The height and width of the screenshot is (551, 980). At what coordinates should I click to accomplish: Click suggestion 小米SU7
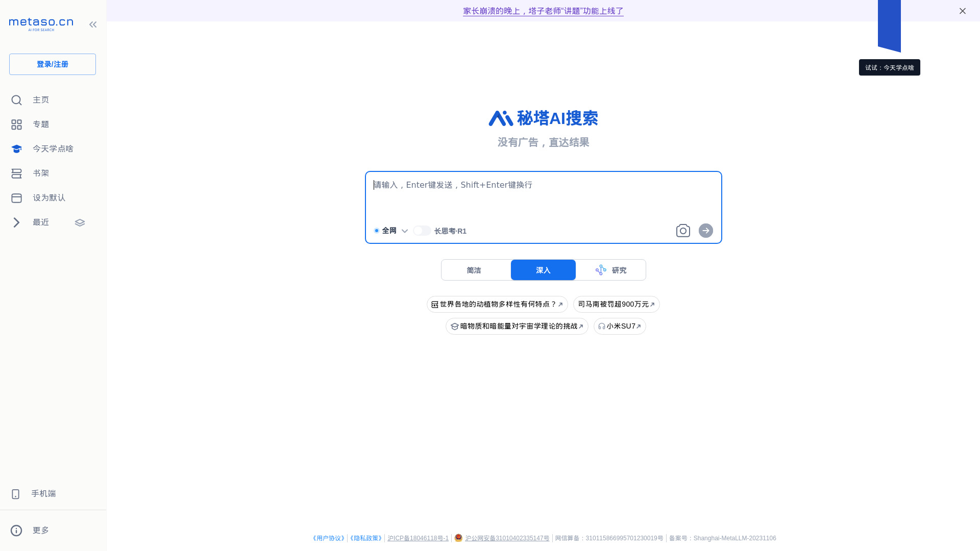click(620, 326)
